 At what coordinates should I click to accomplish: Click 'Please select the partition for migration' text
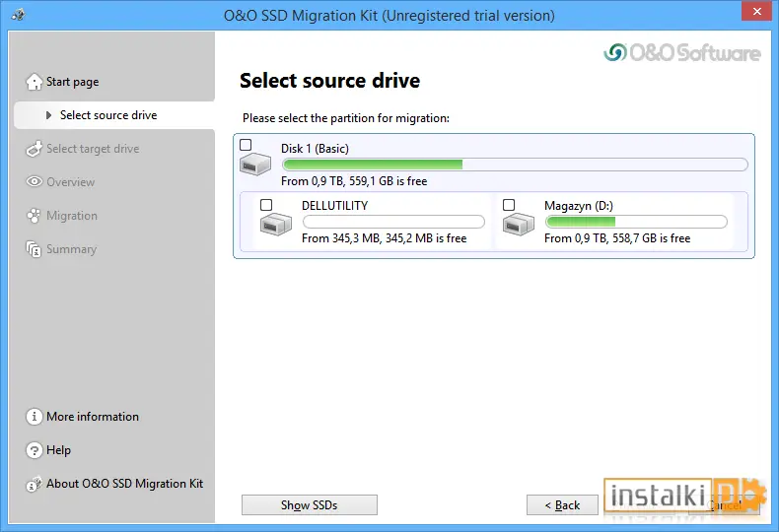click(x=346, y=118)
